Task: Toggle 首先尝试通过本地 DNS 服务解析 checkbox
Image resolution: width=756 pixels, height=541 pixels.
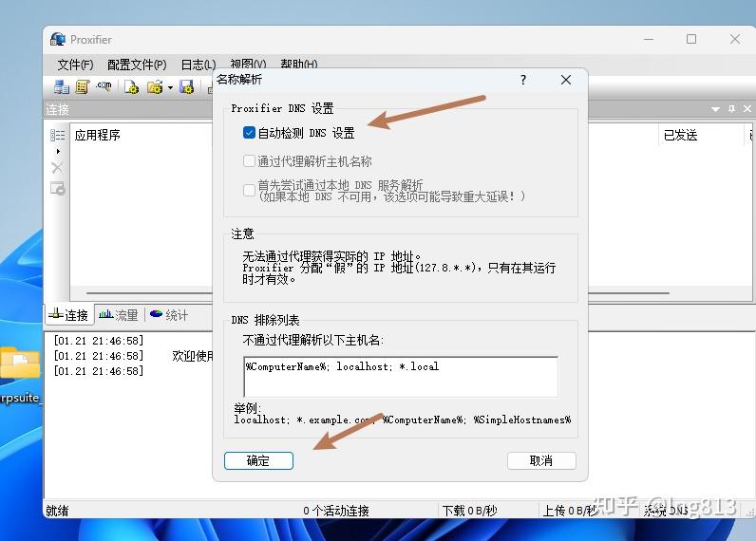Action: click(249, 190)
